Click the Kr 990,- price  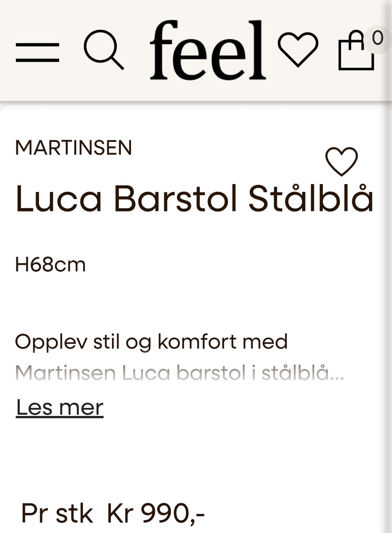156,513
